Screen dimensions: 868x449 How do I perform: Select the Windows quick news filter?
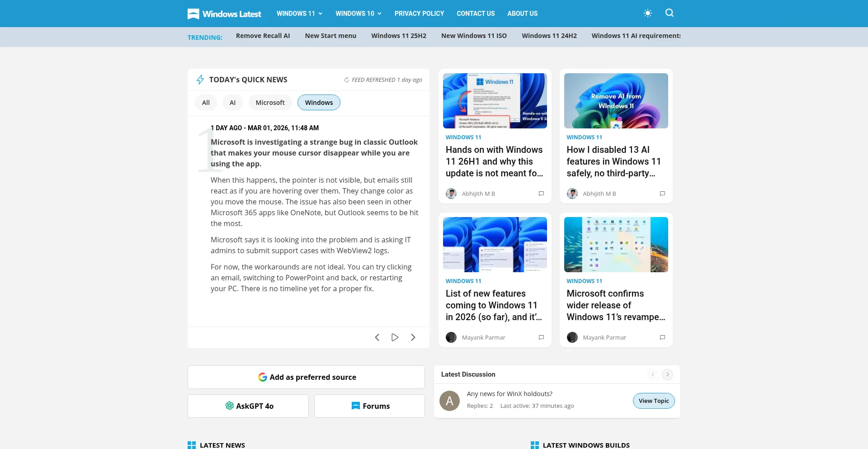[x=319, y=103]
